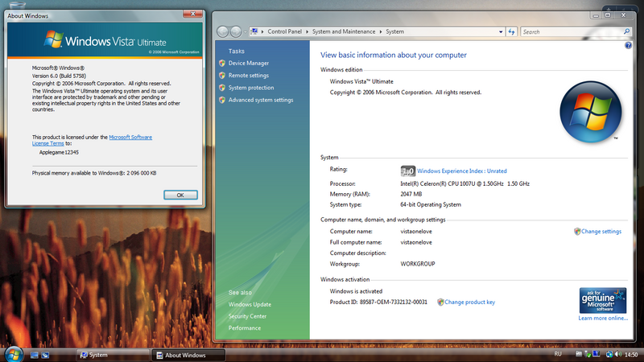Select System and Maintenance breadcrumb
Image resolution: width=644 pixels, height=362 pixels.
344,31
